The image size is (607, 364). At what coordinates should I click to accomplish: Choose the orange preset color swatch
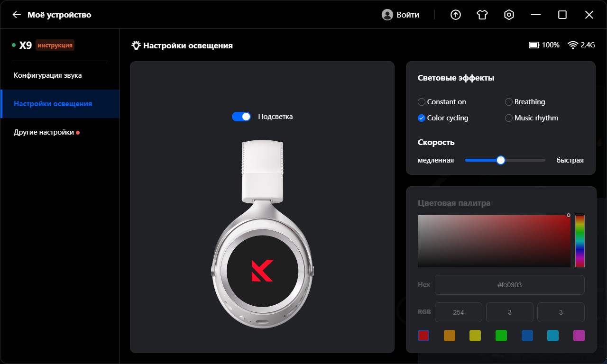[x=450, y=336]
